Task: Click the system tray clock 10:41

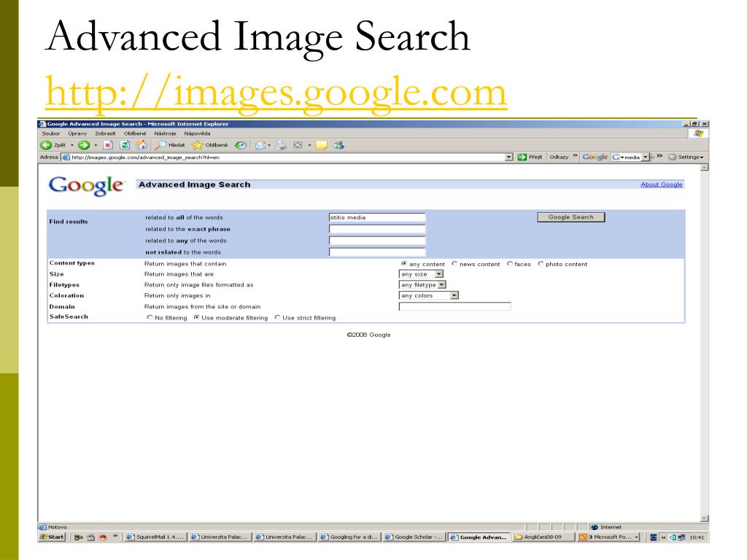Action: [697, 537]
